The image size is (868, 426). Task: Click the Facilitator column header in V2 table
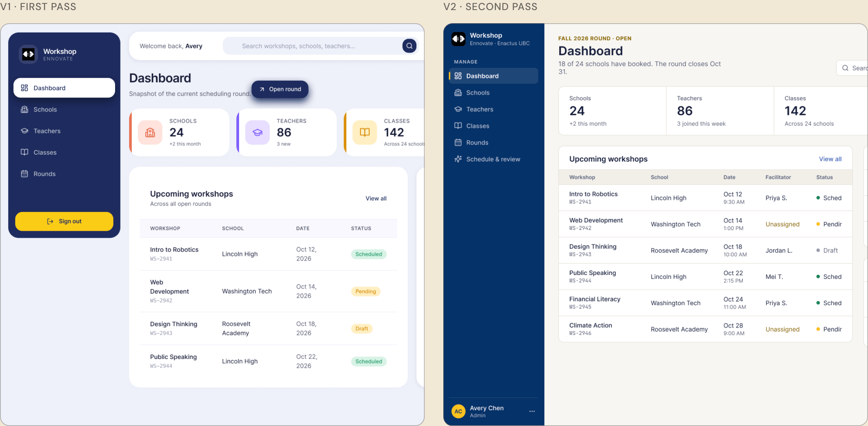pos(778,177)
